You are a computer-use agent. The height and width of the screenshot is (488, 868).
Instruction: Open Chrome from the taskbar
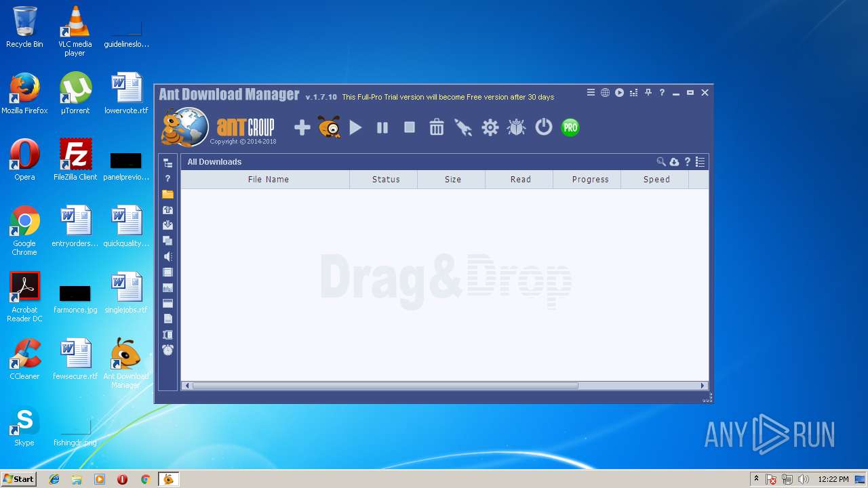click(145, 479)
